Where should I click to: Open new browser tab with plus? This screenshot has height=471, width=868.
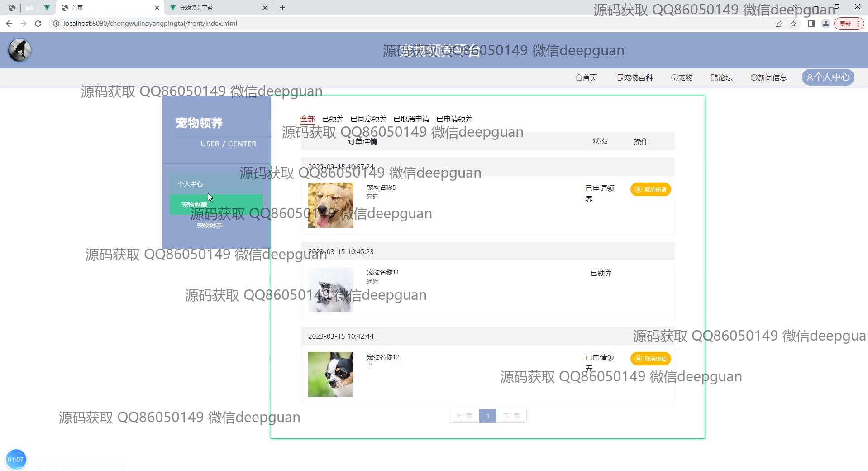[x=282, y=8]
